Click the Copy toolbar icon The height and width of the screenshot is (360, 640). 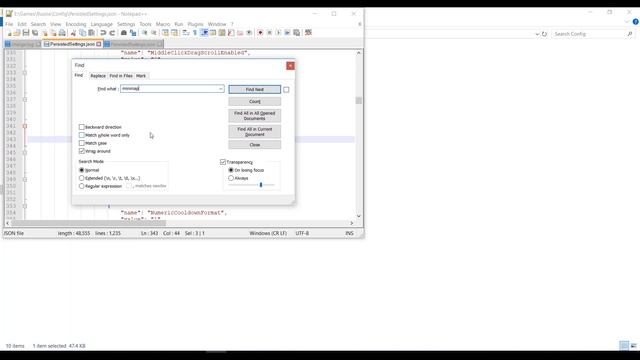[x=82, y=33]
